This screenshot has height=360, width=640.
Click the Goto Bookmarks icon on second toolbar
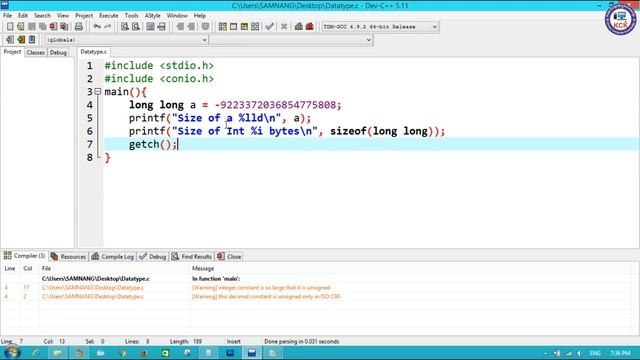[x=32, y=40]
